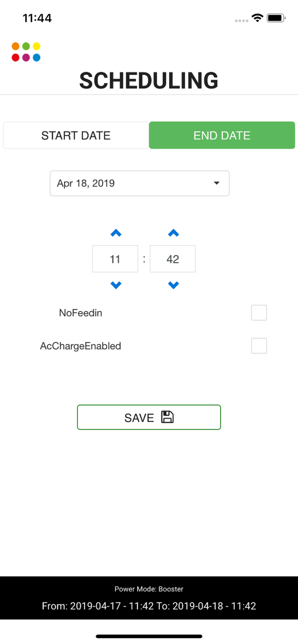Screen dimensions: 298x644
Task: Select the END DATE tab
Action: coord(222,135)
